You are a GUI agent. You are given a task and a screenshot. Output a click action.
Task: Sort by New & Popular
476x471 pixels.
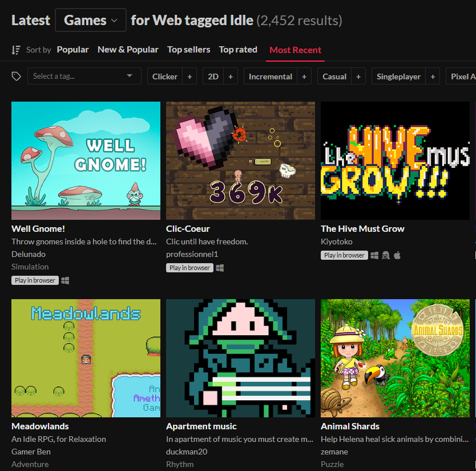(128, 50)
